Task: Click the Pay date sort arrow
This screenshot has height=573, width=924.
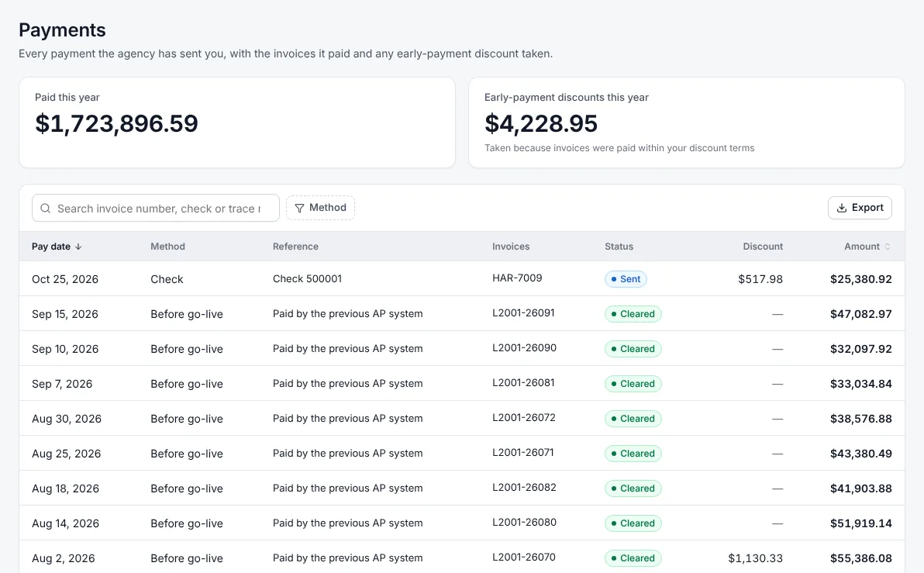Action: pos(78,247)
